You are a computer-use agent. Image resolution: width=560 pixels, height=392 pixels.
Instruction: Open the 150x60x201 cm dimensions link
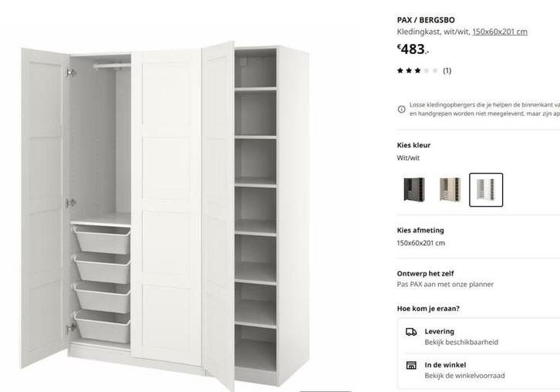click(x=500, y=32)
